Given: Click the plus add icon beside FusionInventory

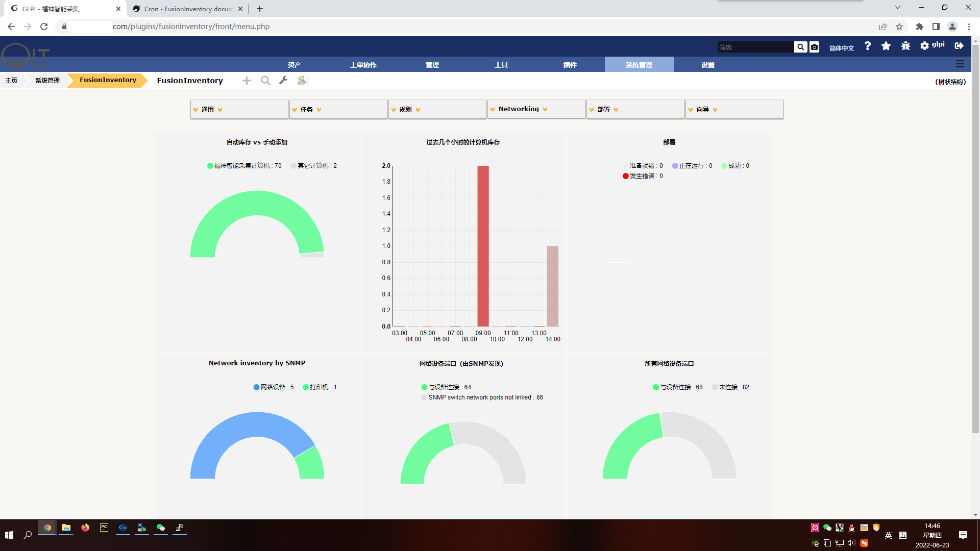Looking at the screenshot, I should point(247,81).
